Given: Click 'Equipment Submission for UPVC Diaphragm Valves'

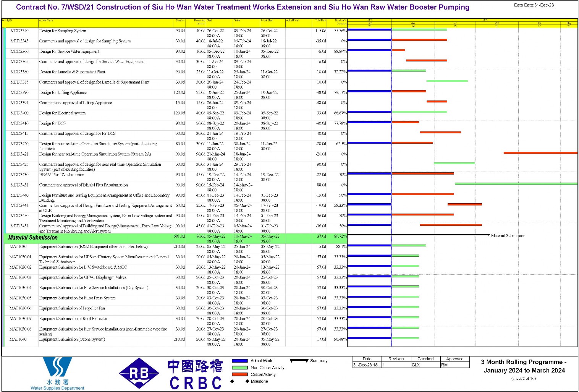Looking at the screenshot, I should [82, 277].
